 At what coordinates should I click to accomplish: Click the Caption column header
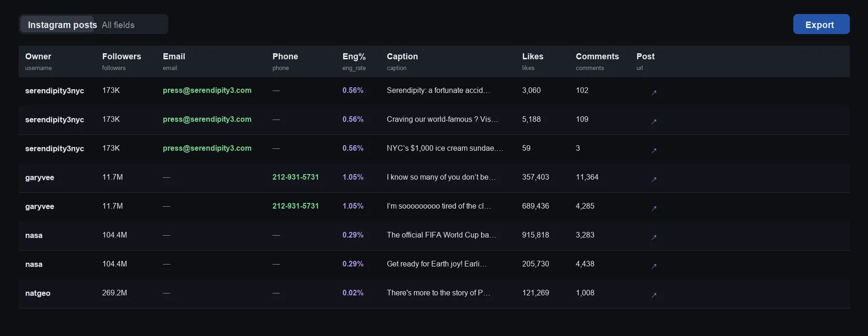pos(402,56)
